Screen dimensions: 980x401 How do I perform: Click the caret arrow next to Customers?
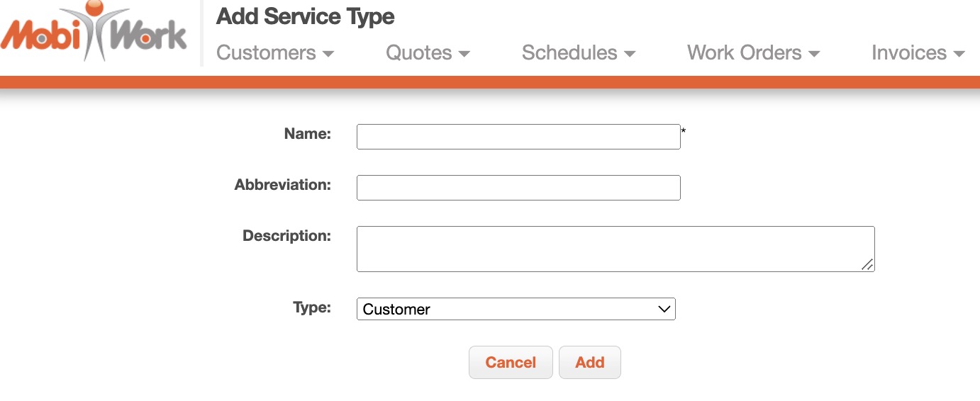[328, 55]
